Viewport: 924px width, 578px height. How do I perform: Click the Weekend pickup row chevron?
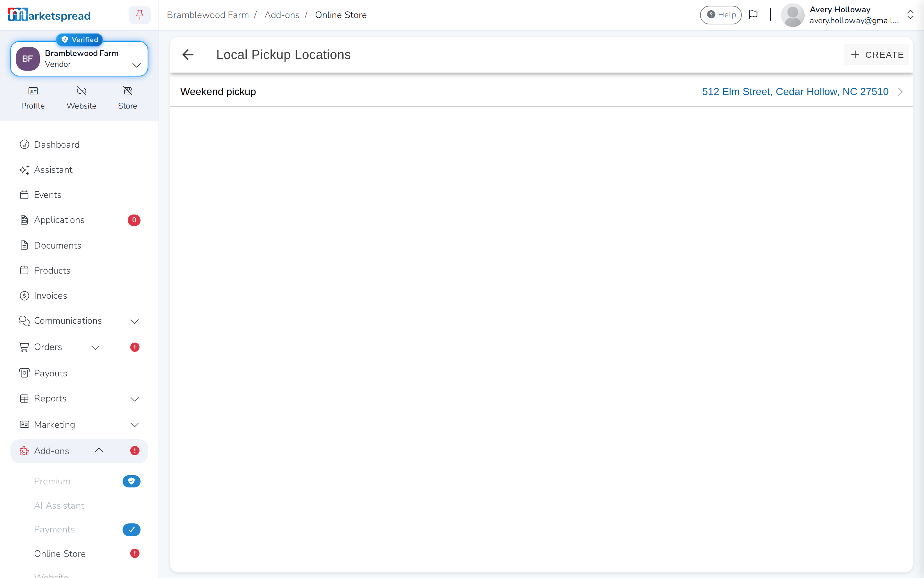click(x=900, y=92)
